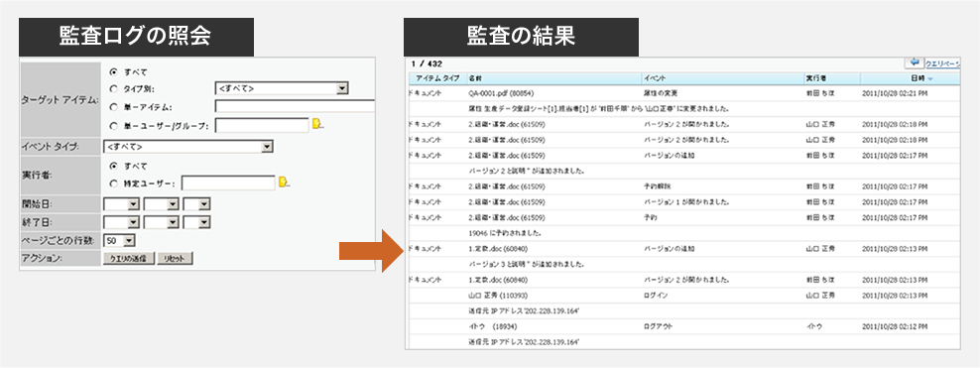Click the blue back arrow icon in results
The height and width of the screenshot is (368, 980).
[914, 62]
